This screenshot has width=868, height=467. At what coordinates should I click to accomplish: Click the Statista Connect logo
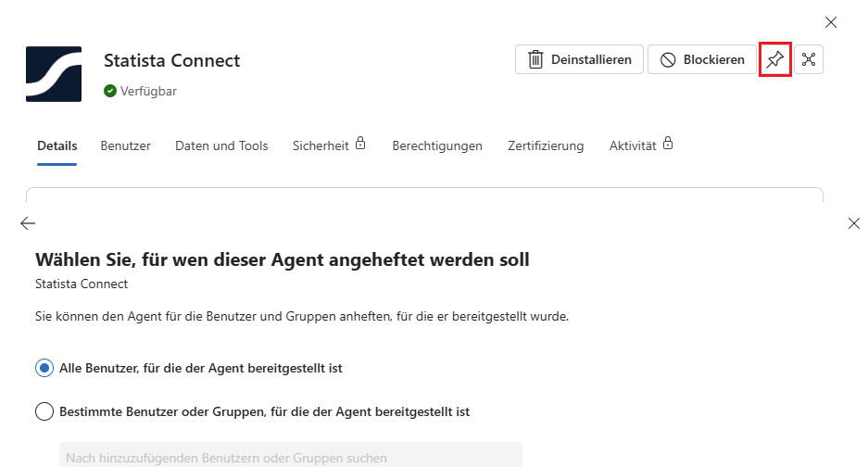tap(54, 74)
